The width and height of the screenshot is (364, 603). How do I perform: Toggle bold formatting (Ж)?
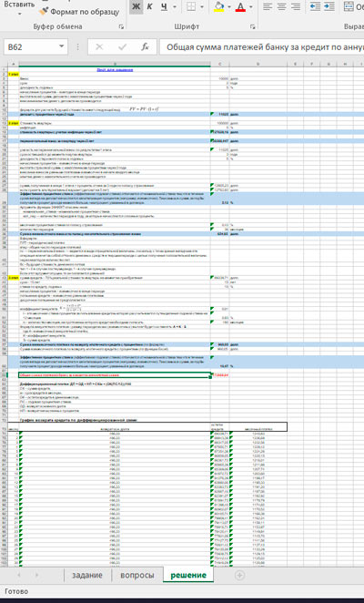click(x=136, y=7)
